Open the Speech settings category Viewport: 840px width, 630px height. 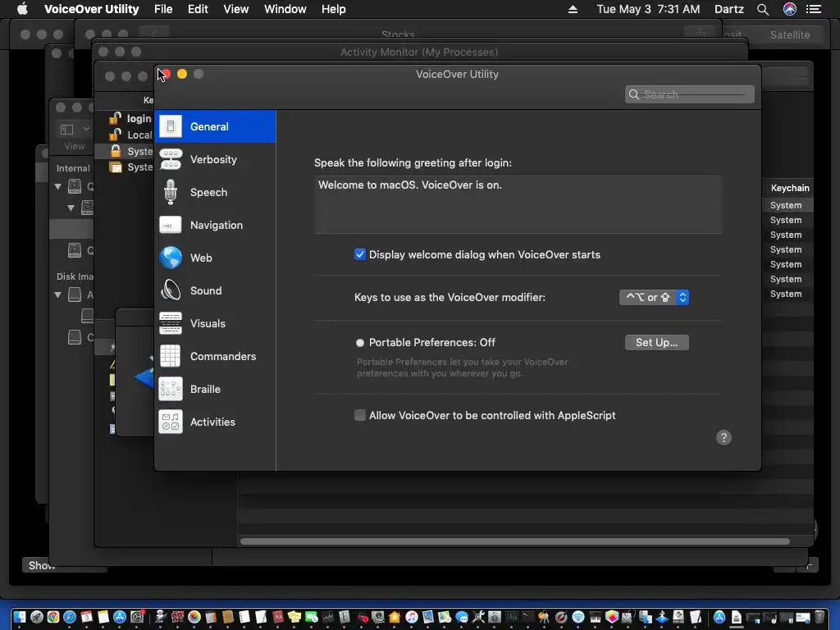(x=215, y=192)
